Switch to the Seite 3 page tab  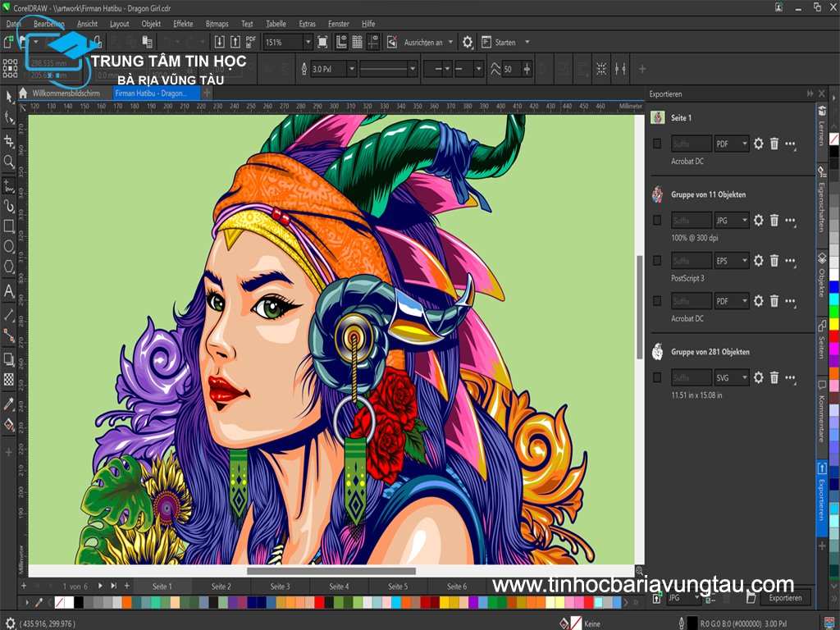[x=280, y=586]
